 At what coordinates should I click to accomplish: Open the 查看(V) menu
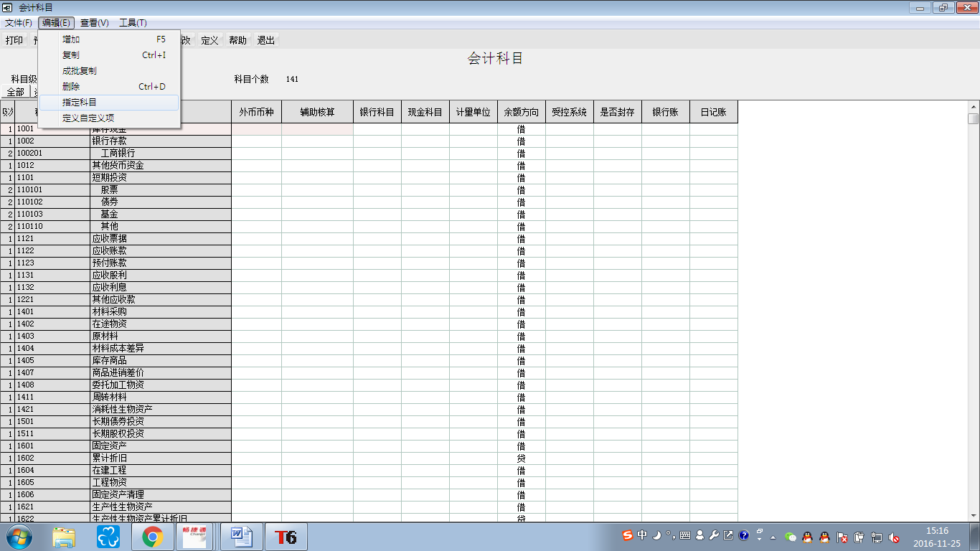(94, 23)
